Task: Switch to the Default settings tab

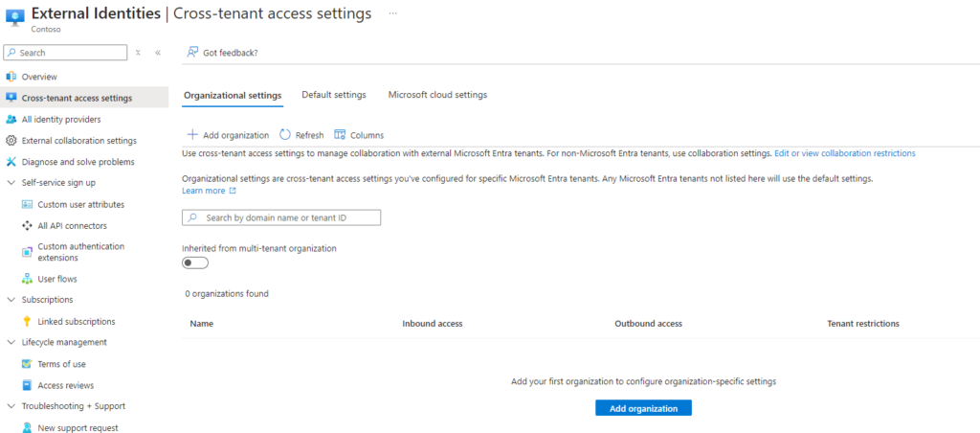Action: (x=334, y=95)
